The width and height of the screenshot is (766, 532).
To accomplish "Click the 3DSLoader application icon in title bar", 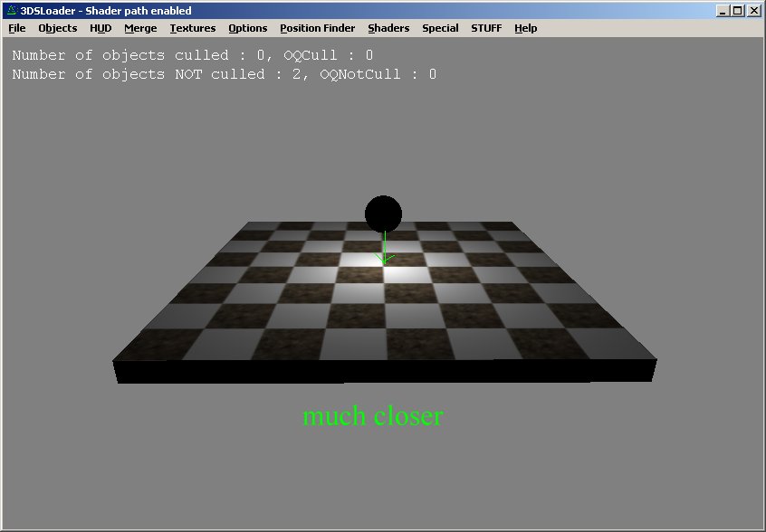I will pyautogui.click(x=12, y=10).
